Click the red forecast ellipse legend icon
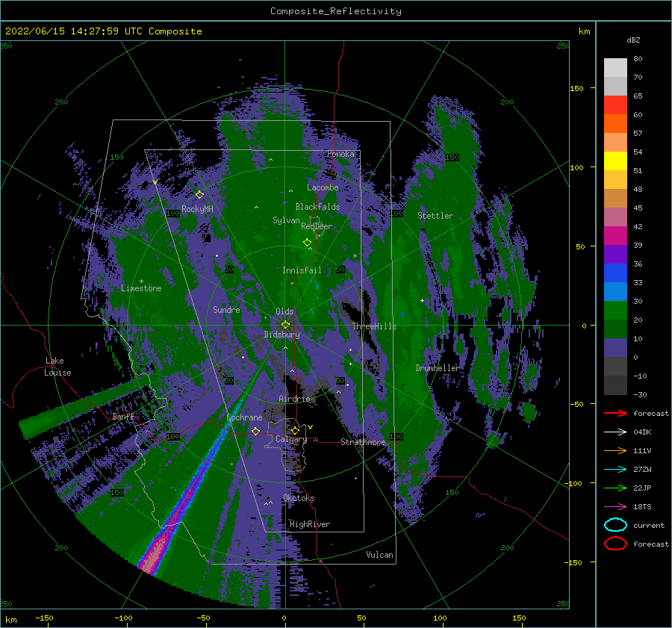Viewport: 672px width, 628px height. click(x=615, y=544)
